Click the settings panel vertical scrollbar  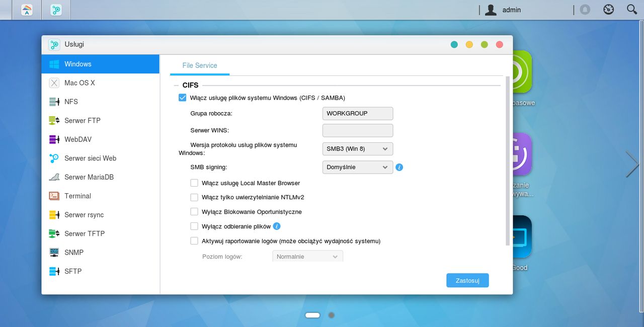[507, 161]
